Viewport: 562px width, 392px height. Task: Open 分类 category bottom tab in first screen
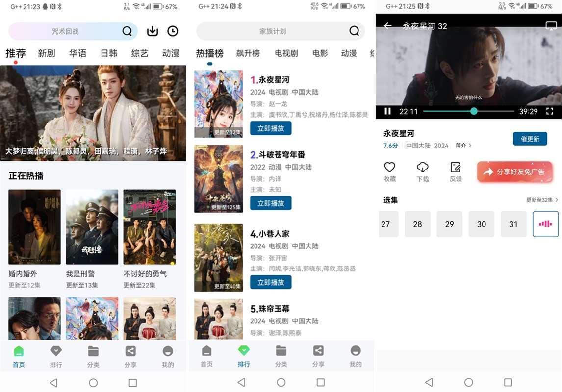click(93, 356)
